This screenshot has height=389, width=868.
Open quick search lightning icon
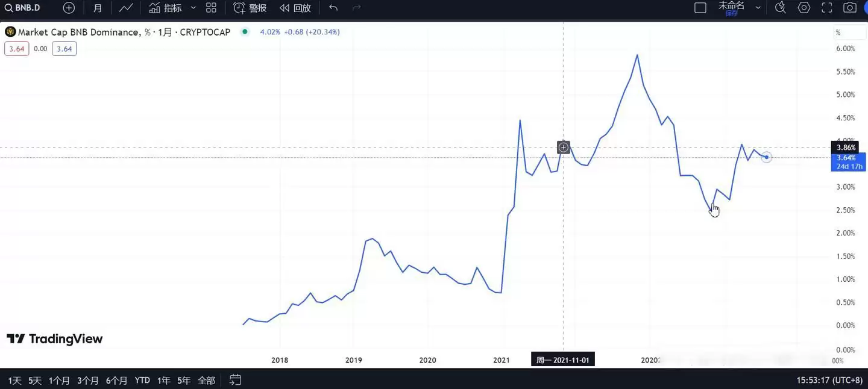tap(780, 8)
